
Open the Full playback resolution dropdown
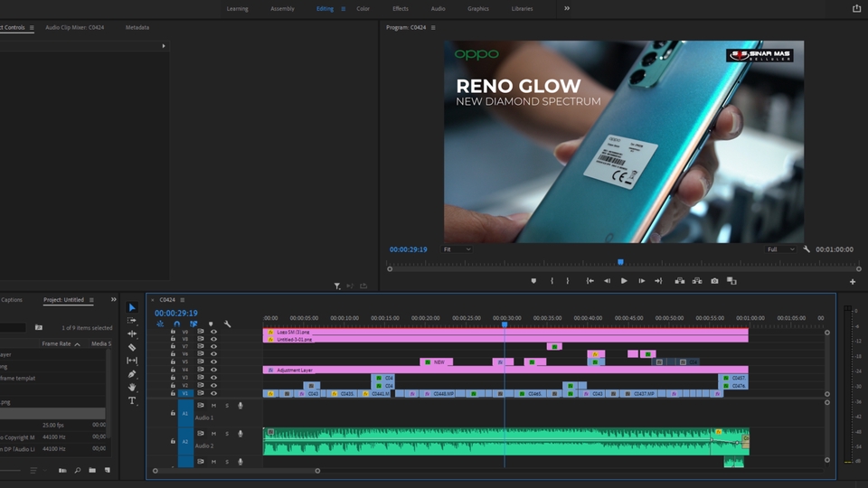point(780,249)
